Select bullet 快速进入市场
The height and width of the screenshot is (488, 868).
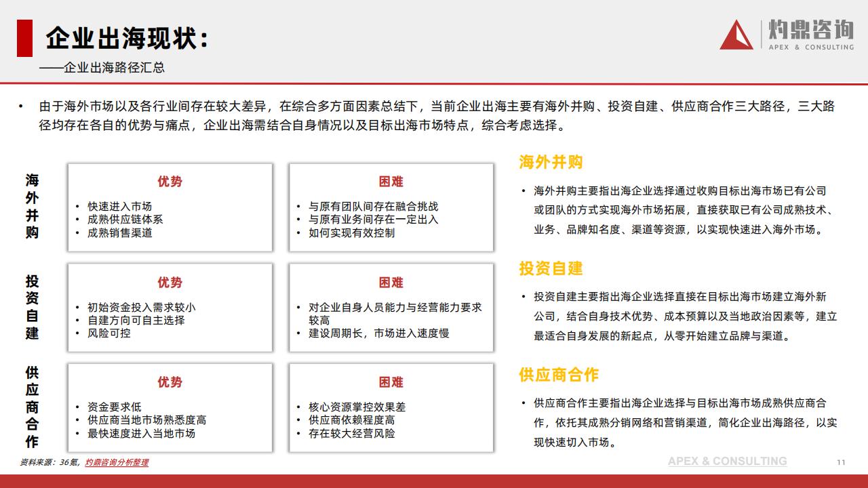pos(119,207)
